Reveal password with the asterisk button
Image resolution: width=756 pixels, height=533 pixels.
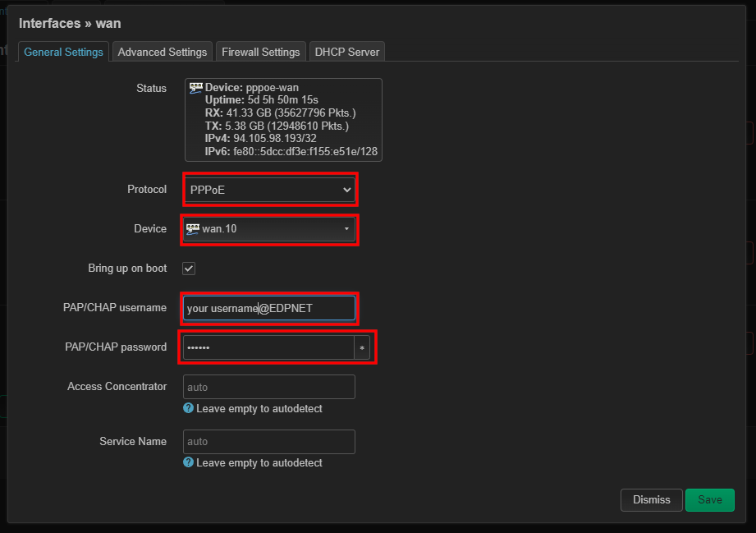point(362,348)
